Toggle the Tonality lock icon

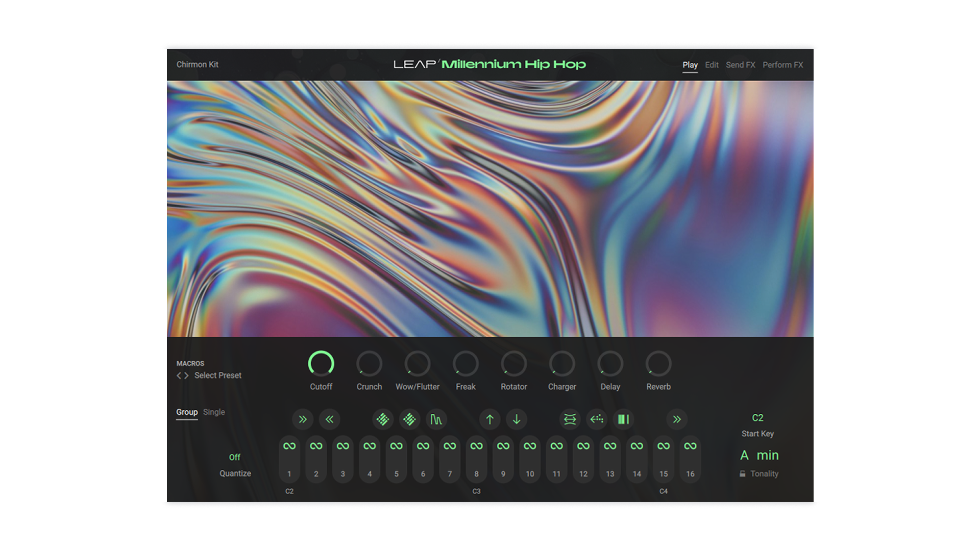coord(742,474)
